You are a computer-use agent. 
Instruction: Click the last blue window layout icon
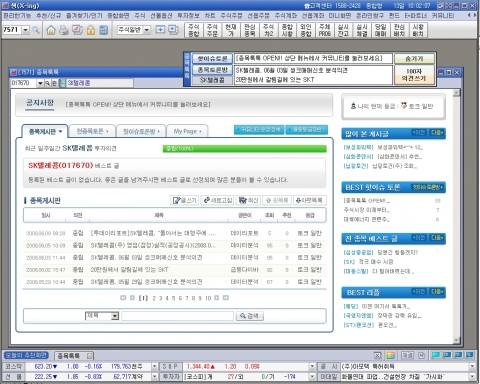(469, 355)
